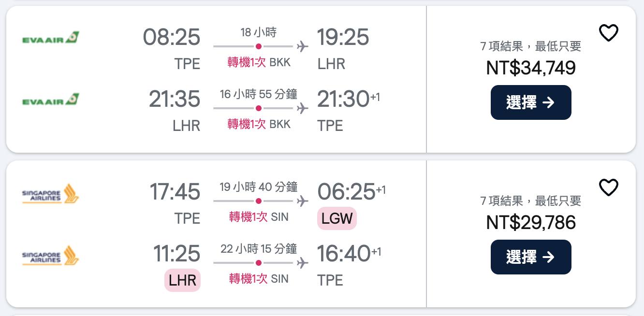Click 轉機1次 BKK on the 21:35 return flight
The image size is (644, 316).
[x=259, y=124]
